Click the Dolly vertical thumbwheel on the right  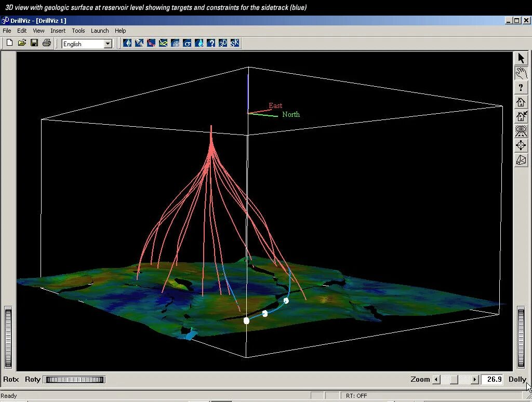click(x=521, y=337)
